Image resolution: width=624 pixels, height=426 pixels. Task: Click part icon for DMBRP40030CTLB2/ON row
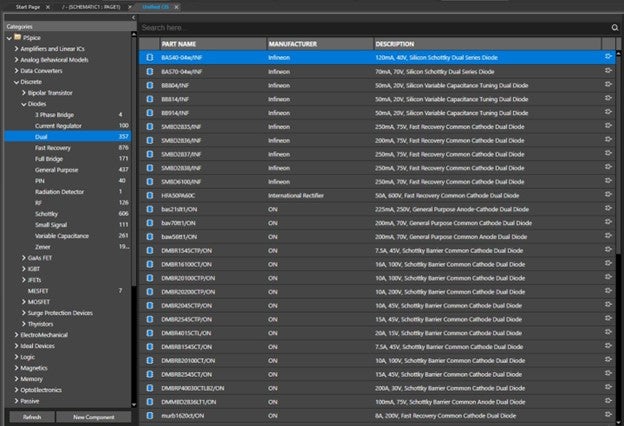[x=150, y=388]
